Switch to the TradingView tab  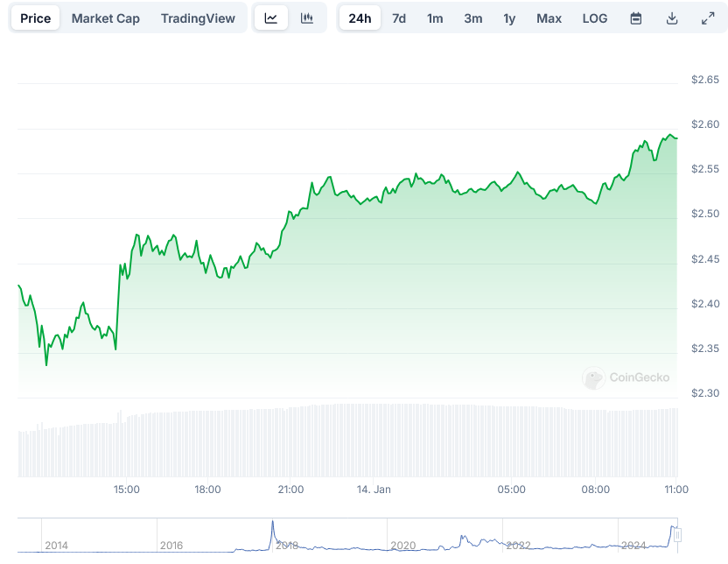[x=198, y=18]
